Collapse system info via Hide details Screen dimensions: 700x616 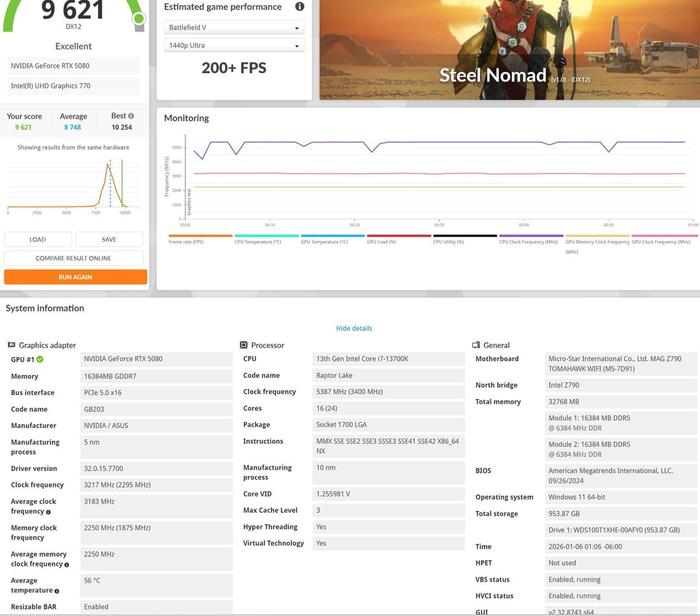[x=354, y=328]
